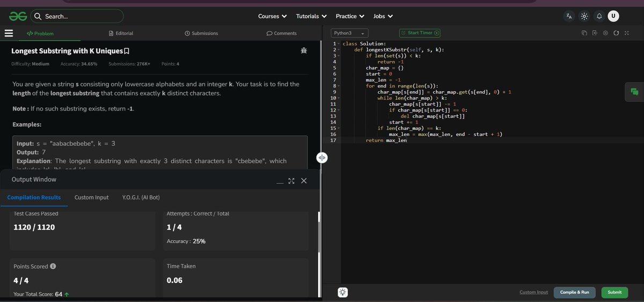Fold the def longestKSubstr line arrow
Viewport: 644px width, 302px height.
click(338, 50)
